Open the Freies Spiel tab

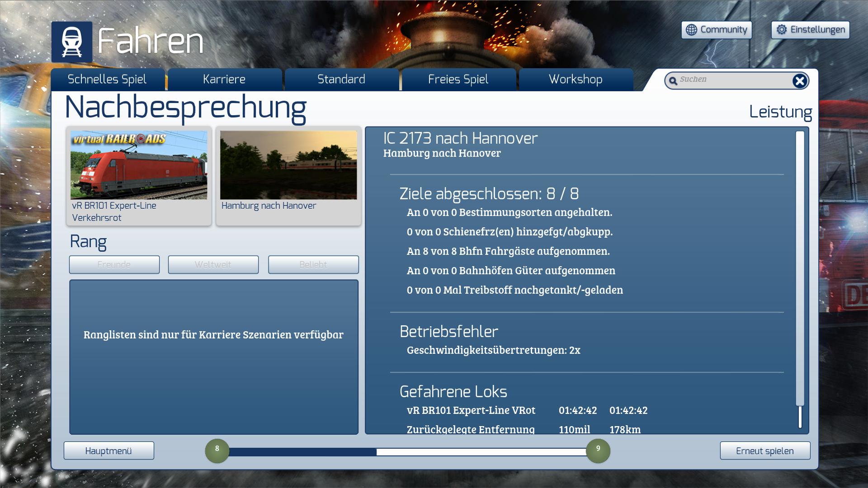click(x=458, y=80)
